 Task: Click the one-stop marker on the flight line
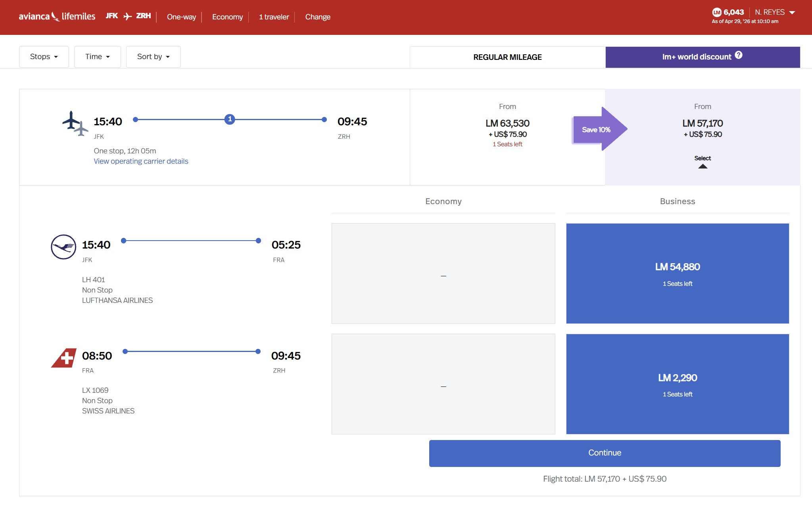(x=230, y=119)
